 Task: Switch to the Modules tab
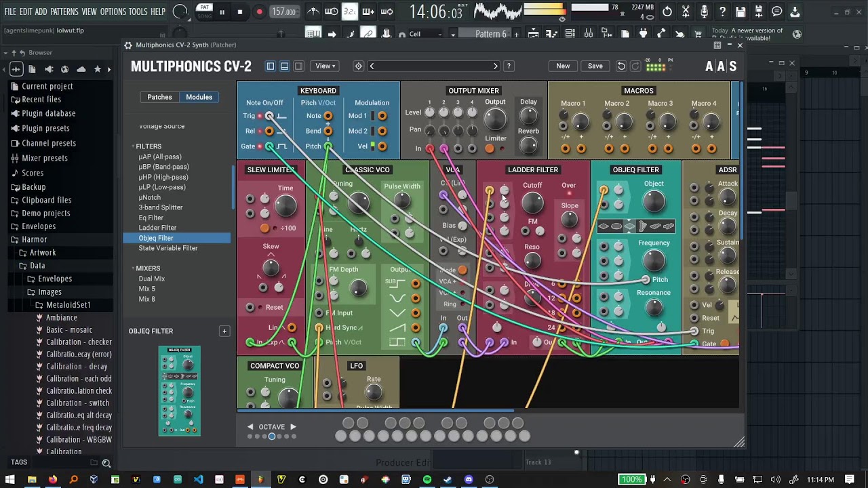pyautogui.click(x=199, y=97)
